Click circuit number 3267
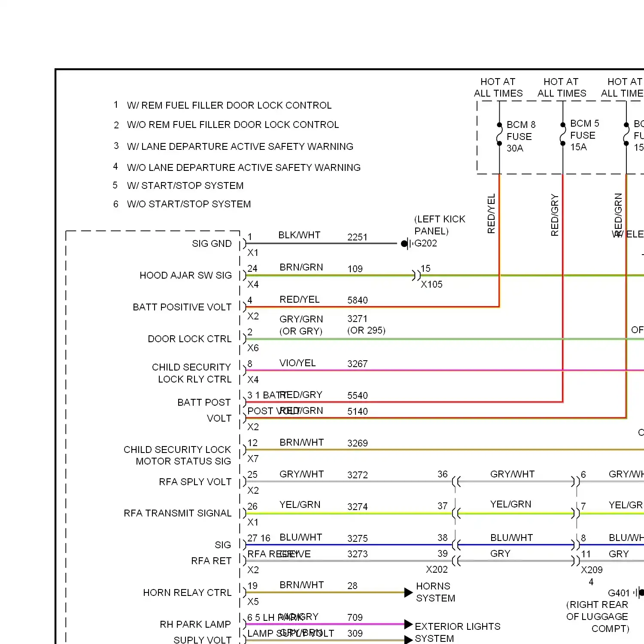Screen dimensions: 644x644 (x=358, y=364)
